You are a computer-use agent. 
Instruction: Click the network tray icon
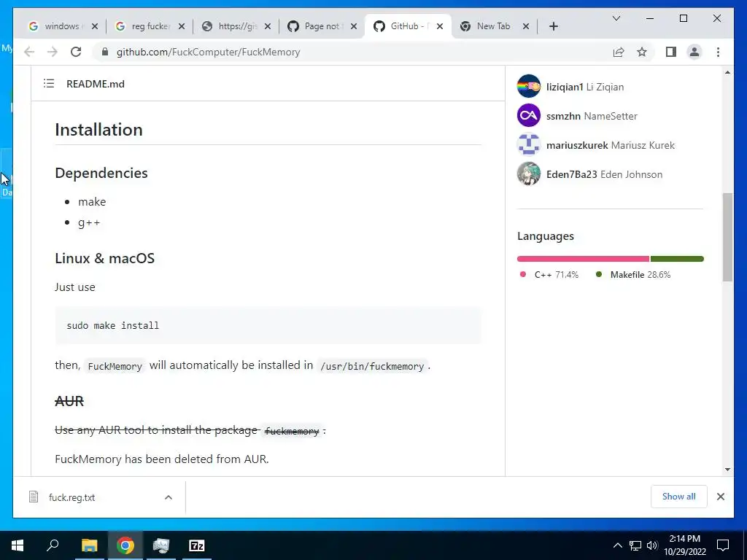click(x=635, y=545)
